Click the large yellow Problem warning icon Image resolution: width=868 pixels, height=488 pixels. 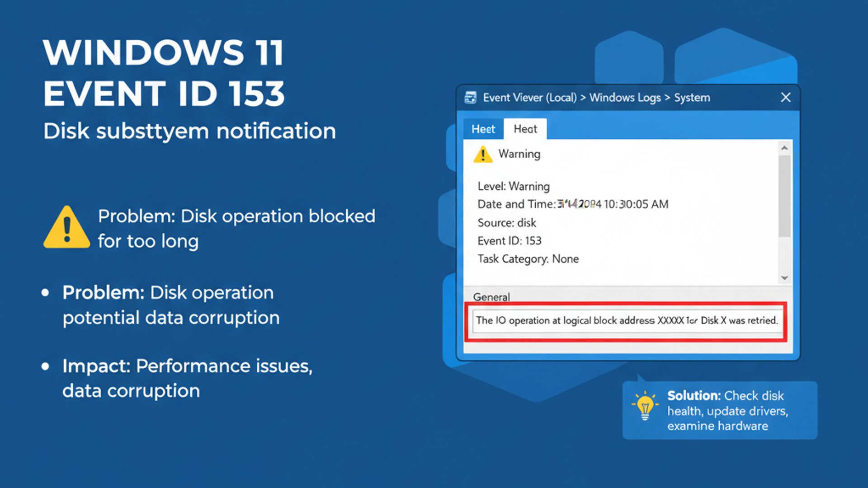coord(67,227)
